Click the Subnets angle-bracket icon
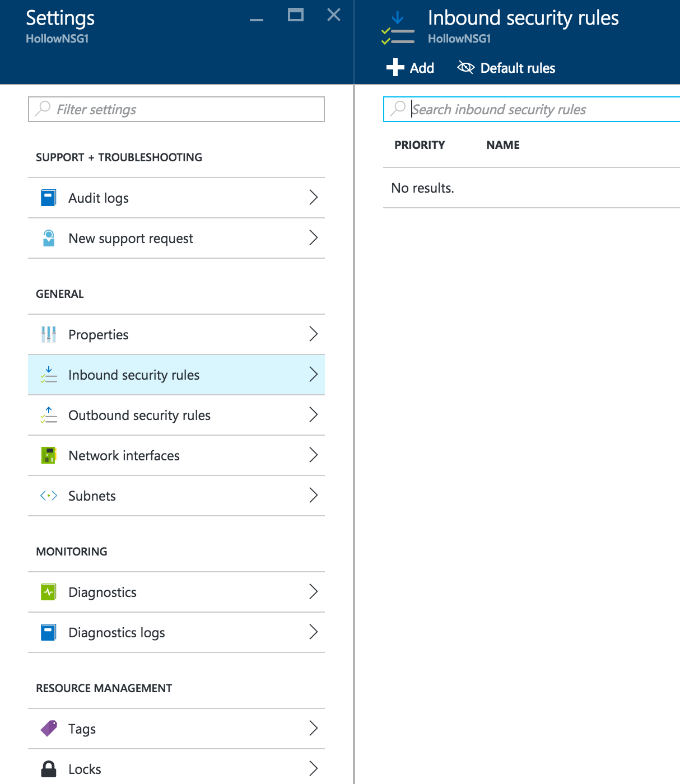680x784 pixels. tap(49, 496)
